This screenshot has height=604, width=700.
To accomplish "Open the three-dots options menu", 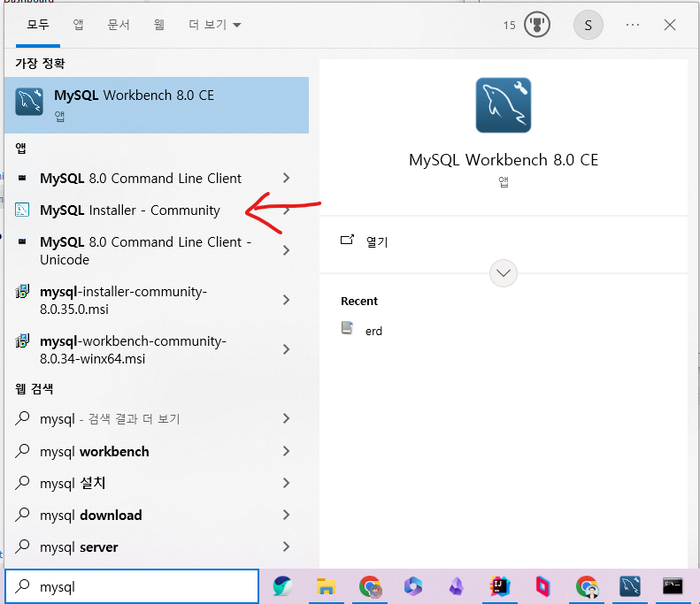I will tap(632, 25).
